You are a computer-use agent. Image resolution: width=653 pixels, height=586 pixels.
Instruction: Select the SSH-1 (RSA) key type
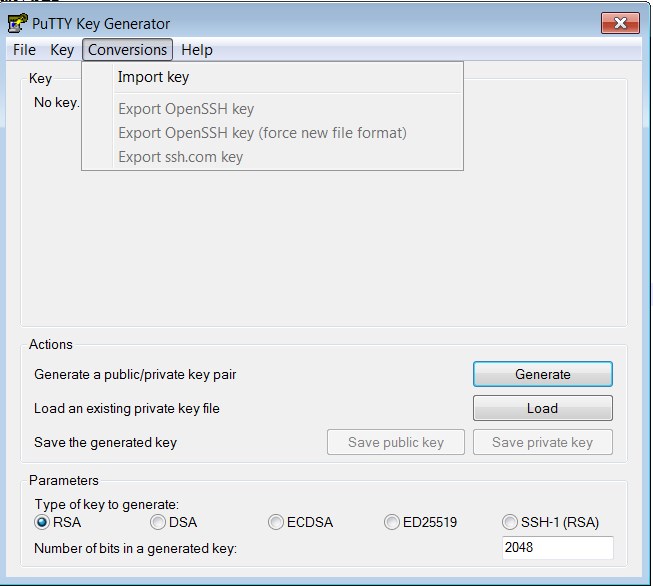(551, 522)
